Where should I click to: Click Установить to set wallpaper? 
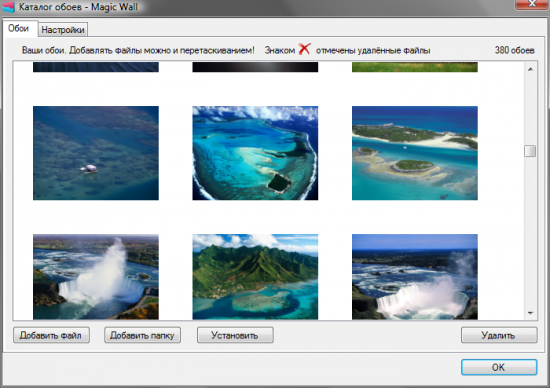[x=235, y=335]
